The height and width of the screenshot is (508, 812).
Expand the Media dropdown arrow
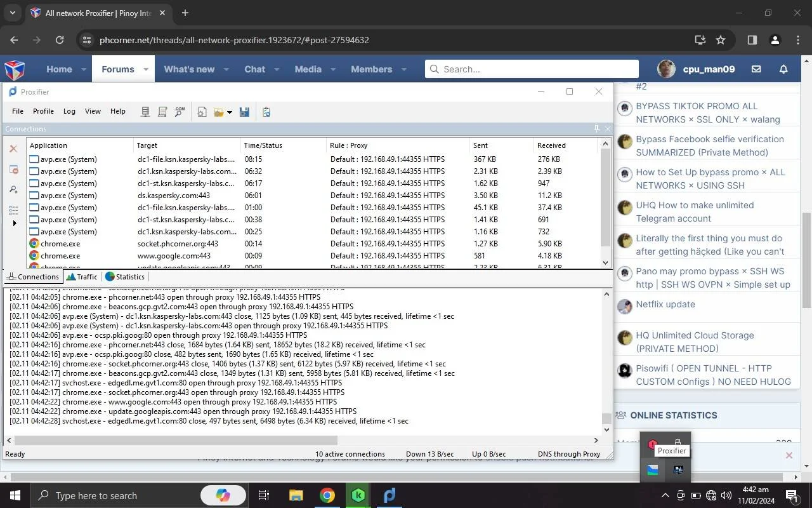(333, 69)
